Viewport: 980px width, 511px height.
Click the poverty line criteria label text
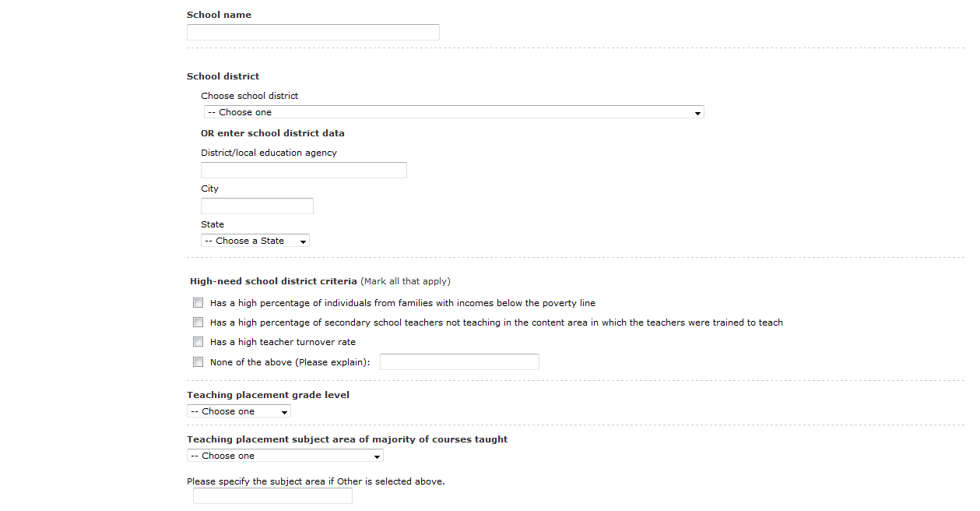coord(402,303)
